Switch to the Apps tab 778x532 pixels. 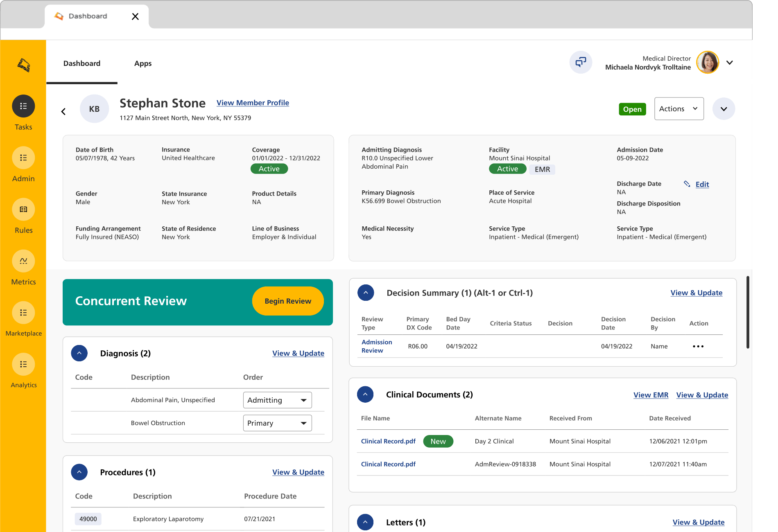point(143,63)
